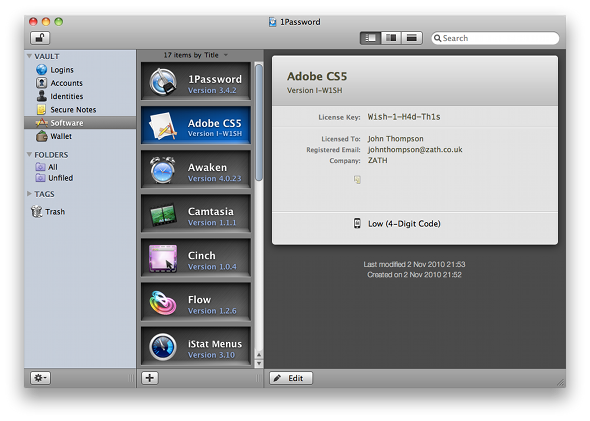Click 'Version I-W1SH' in detail header

[x=315, y=90]
